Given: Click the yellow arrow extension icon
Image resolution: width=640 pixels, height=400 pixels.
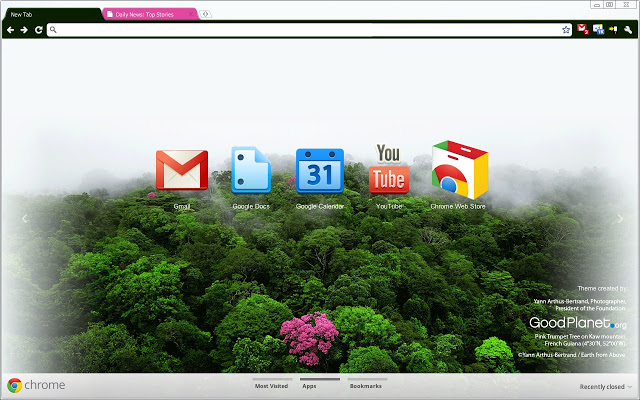Looking at the screenshot, I should coord(613,29).
